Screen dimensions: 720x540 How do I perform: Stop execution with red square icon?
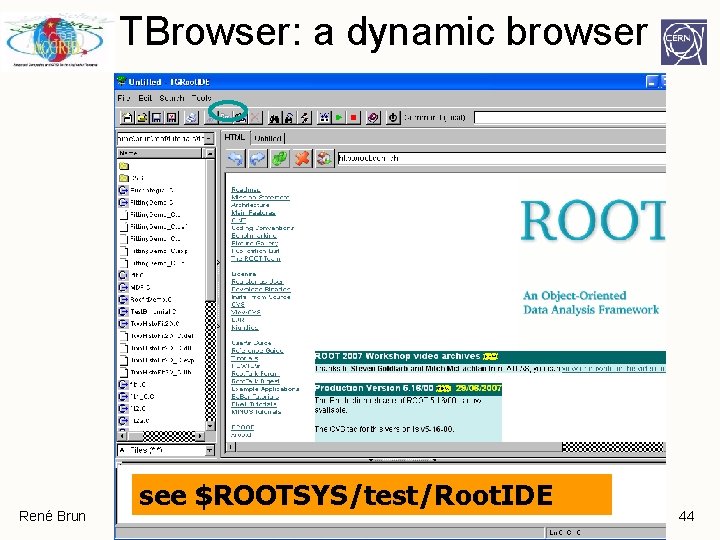click(354, 118)
